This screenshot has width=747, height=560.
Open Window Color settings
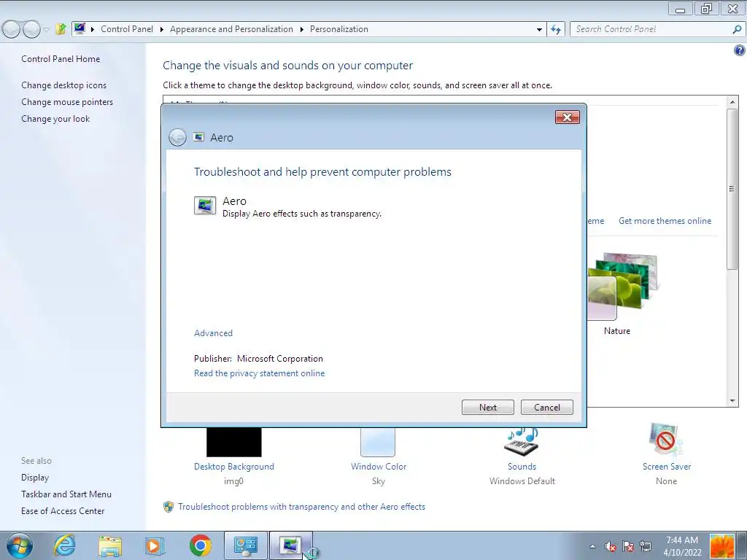[378, 443]
